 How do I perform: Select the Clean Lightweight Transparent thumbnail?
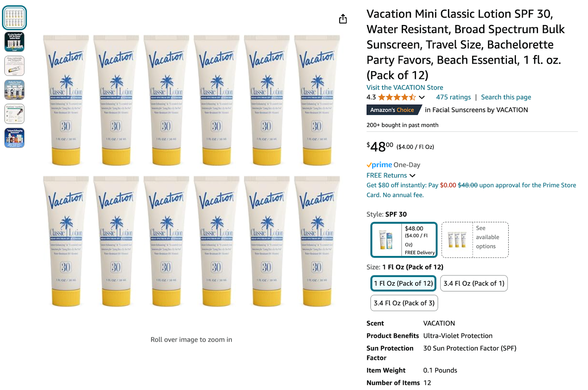click(15, 65)
